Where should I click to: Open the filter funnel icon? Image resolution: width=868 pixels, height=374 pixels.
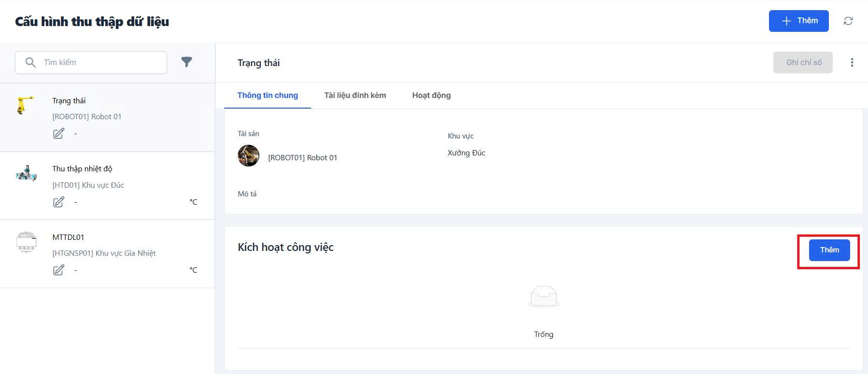pos(186,62)
